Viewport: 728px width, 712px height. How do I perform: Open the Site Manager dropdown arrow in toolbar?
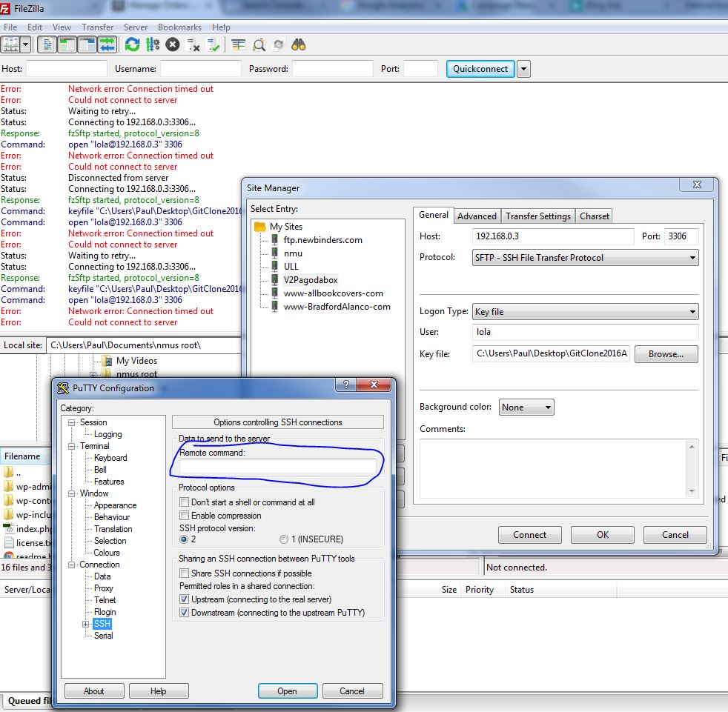pos(25,45)
